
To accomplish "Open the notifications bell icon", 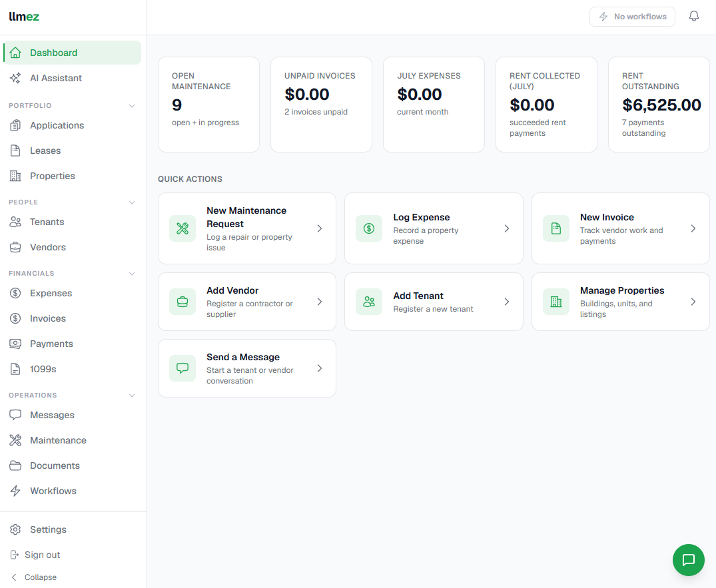I will [693, 17].
